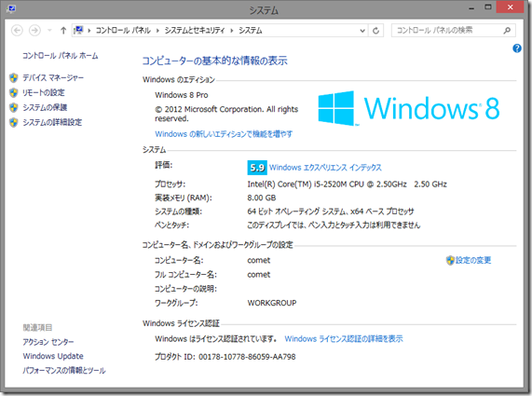Click the Intel(R) Core(TM) i5-2520M processor value

348,184
